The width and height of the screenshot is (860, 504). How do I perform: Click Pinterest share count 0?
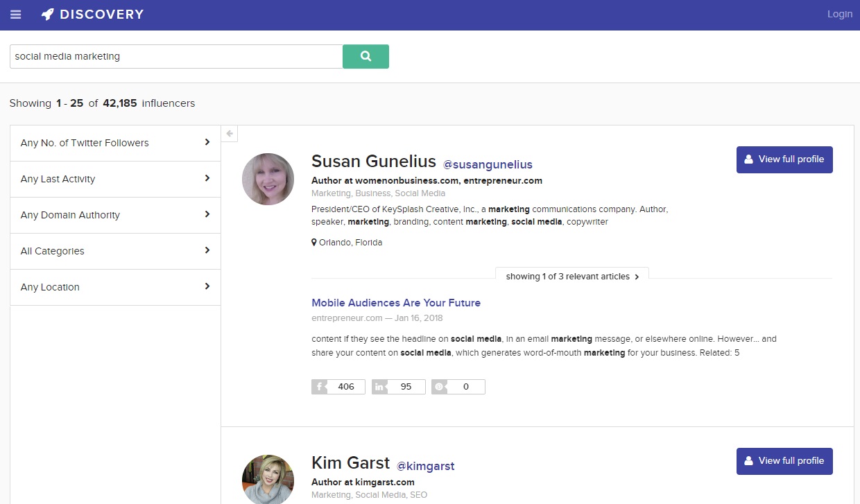tap(458, 387)
